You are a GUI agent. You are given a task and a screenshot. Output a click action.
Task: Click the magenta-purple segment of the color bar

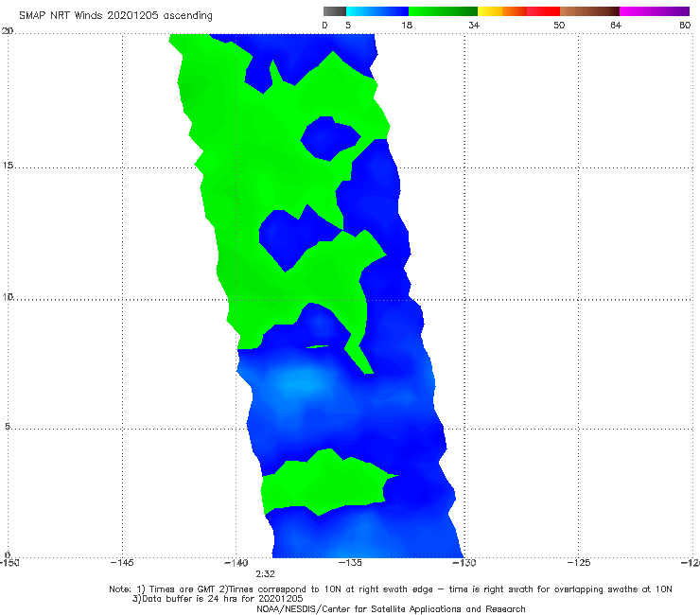click(x=655, y=11)
